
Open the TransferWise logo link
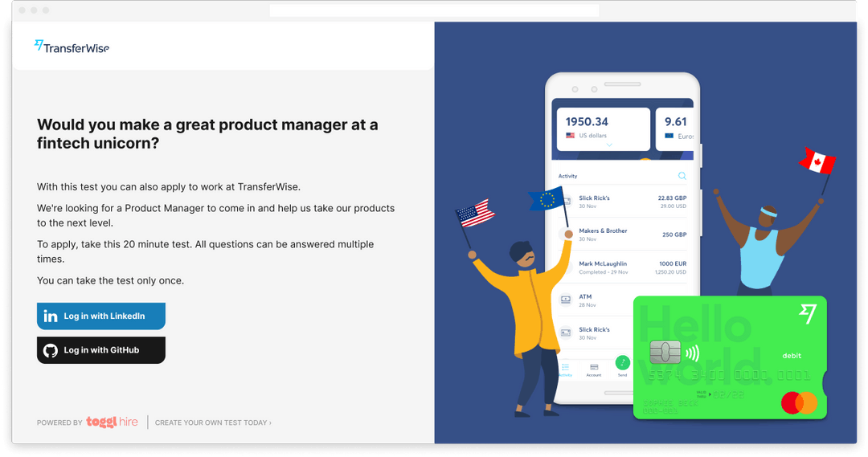coord(72,47)
